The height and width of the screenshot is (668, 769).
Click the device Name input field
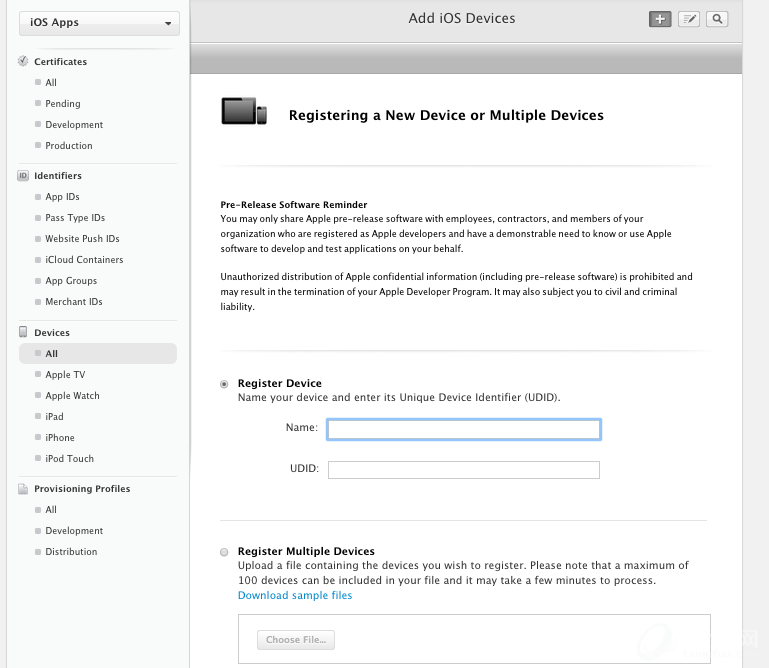(464, 429)
